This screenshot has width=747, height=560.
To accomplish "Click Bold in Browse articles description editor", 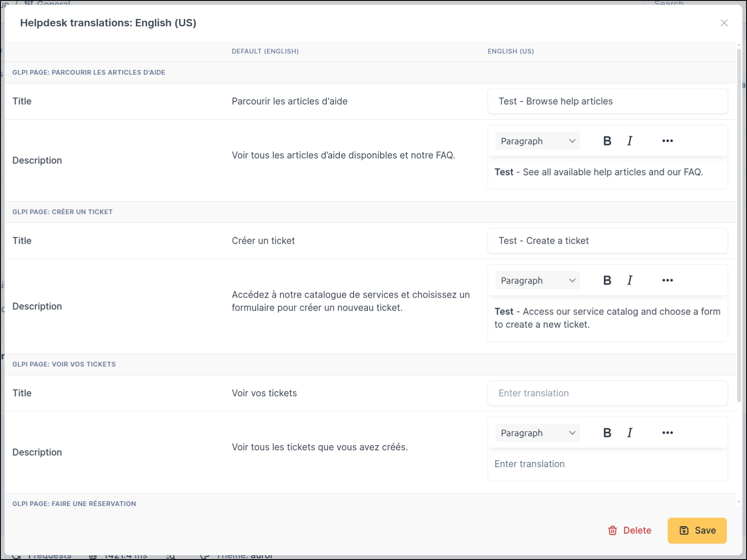I will point(607,141).
